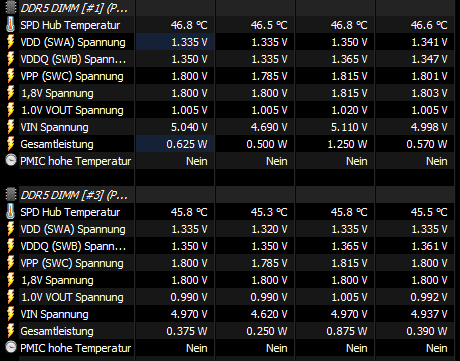
Task: Click the 46.5 °C temperature value
Action: [x=269, y=25]
